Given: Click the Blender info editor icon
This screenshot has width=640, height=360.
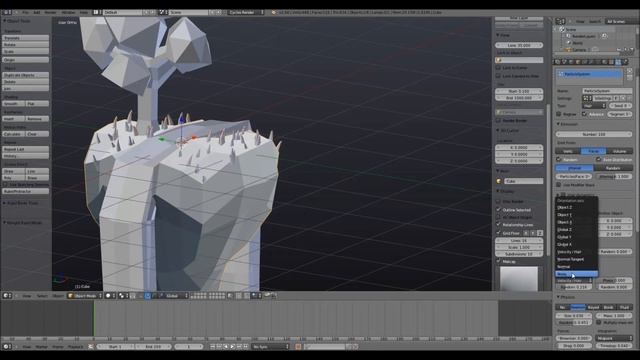Looking at the screenshot, I should [x=6, y=12].
